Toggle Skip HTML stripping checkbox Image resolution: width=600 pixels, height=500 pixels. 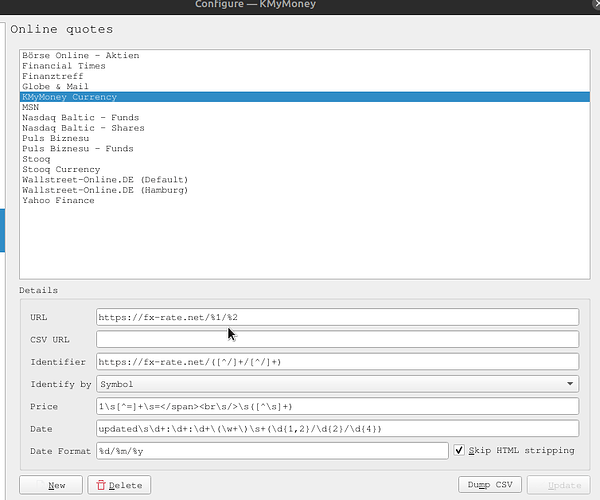pyautogui.click(x=459, y=450)
